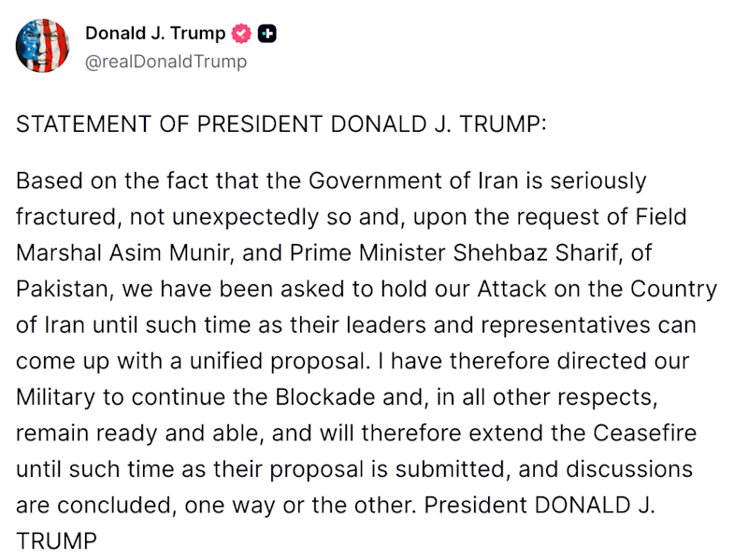
Task: Click the red verified checkmark badge
Action: click(x=242, y=35)
